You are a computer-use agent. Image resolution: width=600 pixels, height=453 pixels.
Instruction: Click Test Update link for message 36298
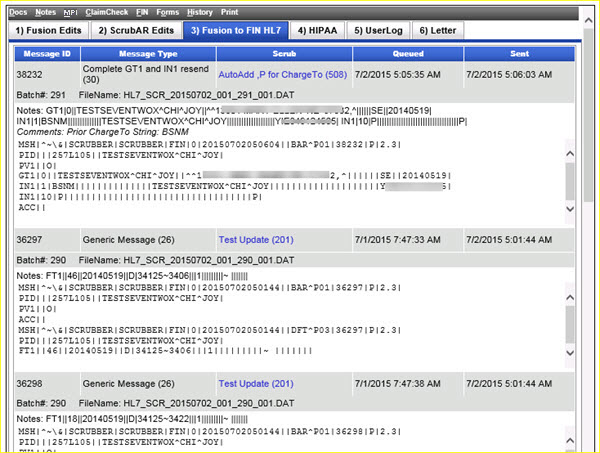click(x=256, y=383)
